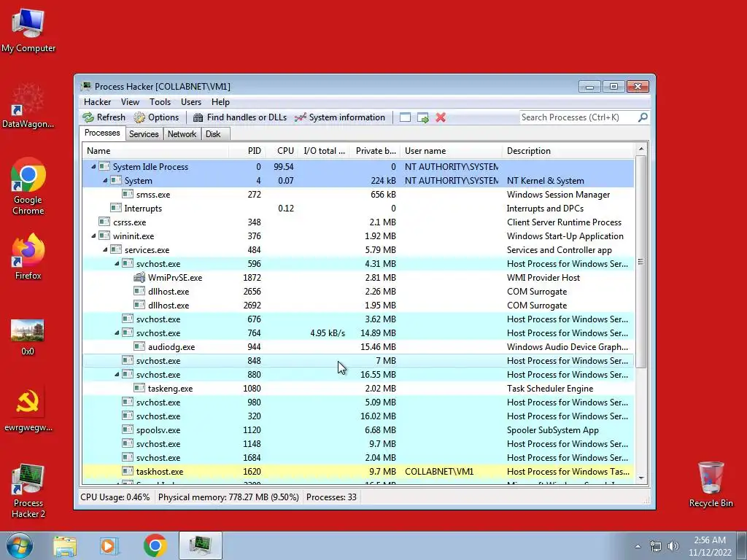The width and height of the screenshot is (747, 560).
Task: Click Physical memory status bar entry
Action: [228, 497]
